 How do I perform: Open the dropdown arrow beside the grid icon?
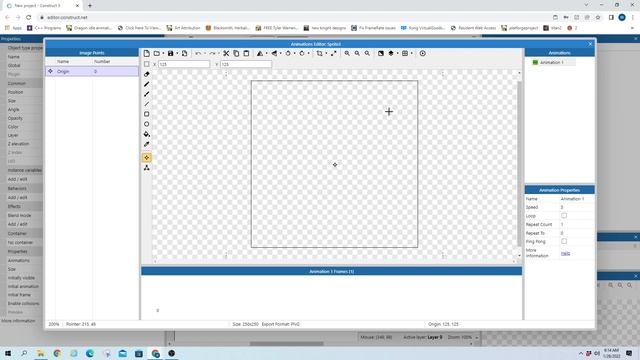coord(411,53)
